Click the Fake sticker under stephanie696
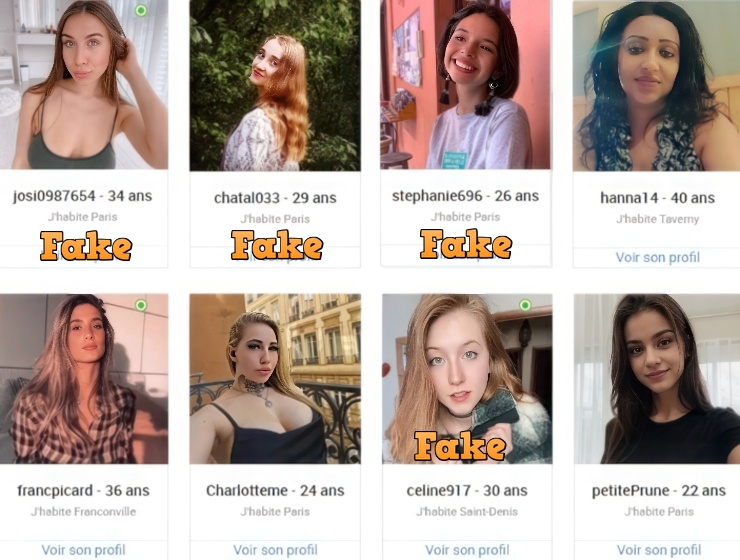 [x=466, y=244]
